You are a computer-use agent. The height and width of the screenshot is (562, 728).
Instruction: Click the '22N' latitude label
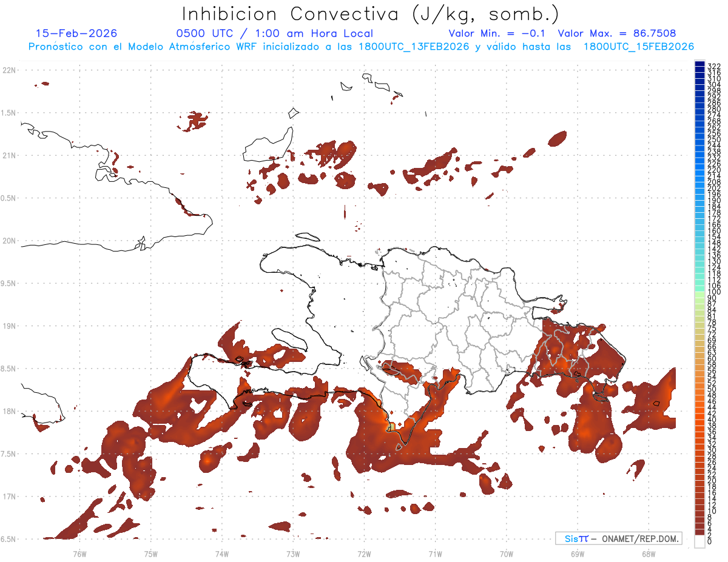(x=8, y=70)
